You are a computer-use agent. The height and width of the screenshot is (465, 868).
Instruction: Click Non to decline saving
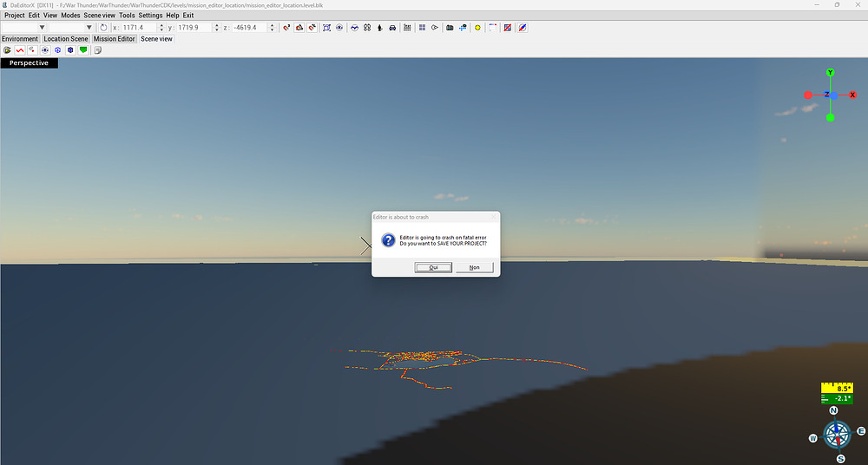[474, 267]
